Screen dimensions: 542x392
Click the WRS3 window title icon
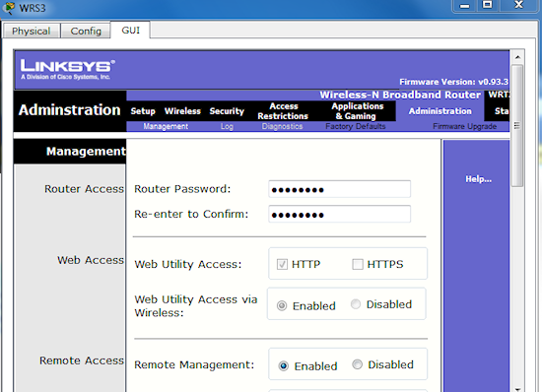coord(8,8)
